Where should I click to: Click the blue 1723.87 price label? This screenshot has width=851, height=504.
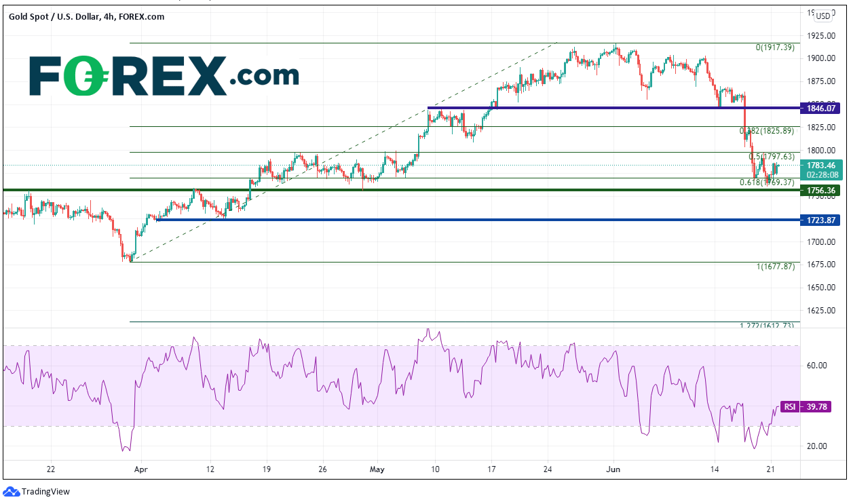point(822,220)
